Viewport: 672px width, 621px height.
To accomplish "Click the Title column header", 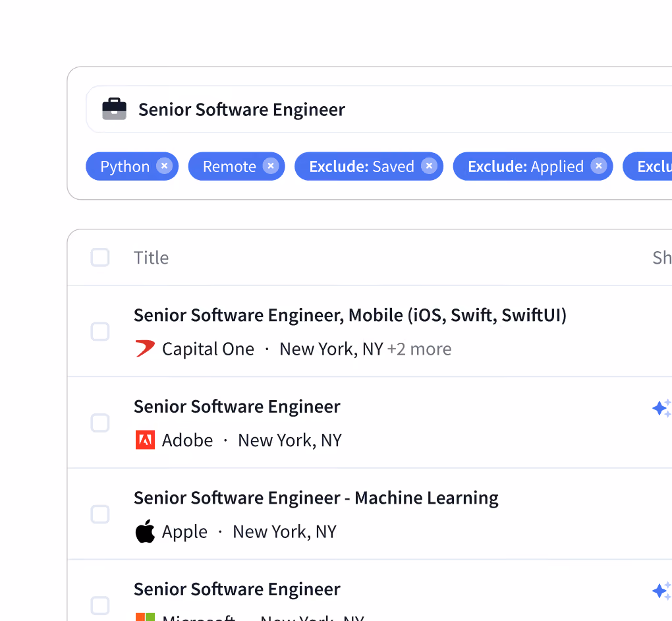I will pos(152,258).
